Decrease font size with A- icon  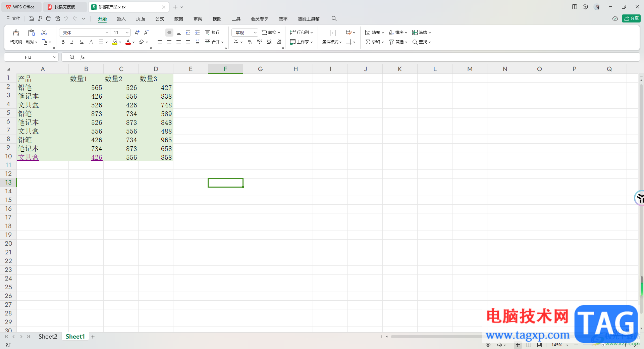coord(146,33)
